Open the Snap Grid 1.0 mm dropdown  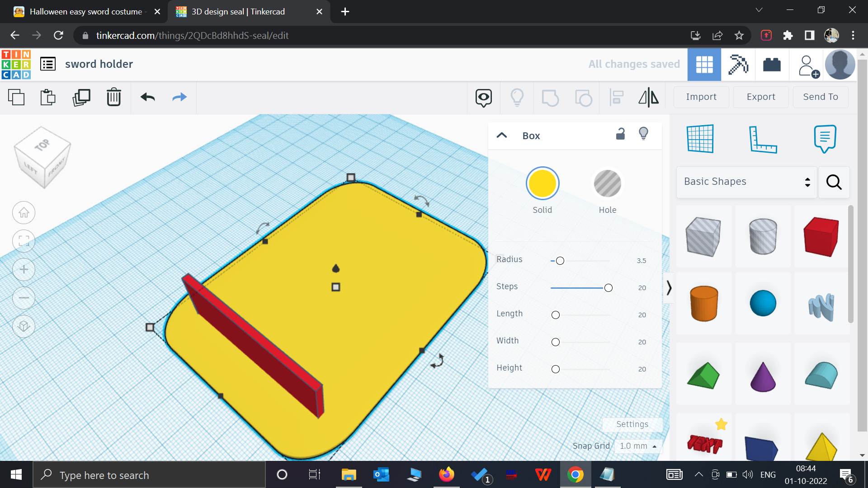click(x=638, y=446)
